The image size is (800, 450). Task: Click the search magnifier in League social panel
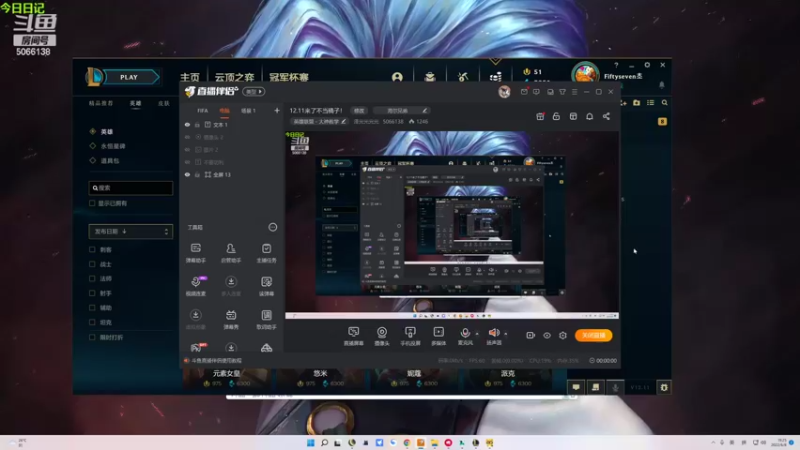click(x=664, y=103)
